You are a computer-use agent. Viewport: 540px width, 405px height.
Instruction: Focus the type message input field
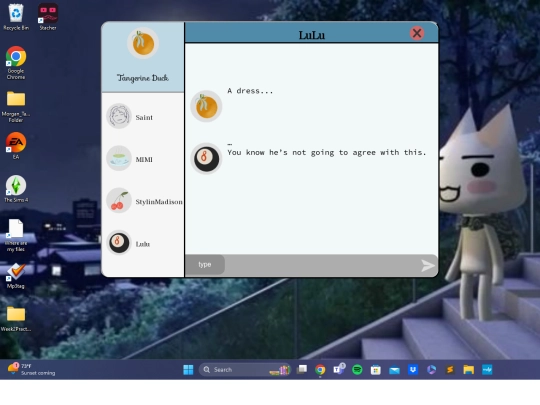(311, 265)
